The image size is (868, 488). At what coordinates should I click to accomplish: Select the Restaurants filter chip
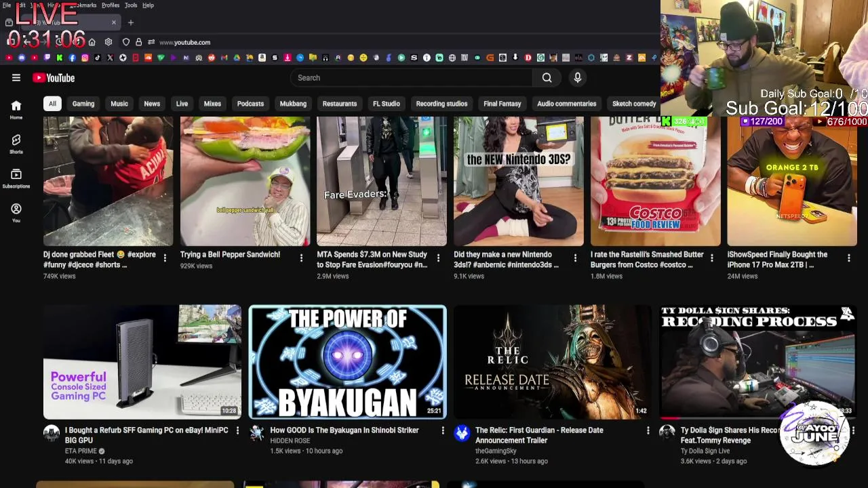click(340, 104)
